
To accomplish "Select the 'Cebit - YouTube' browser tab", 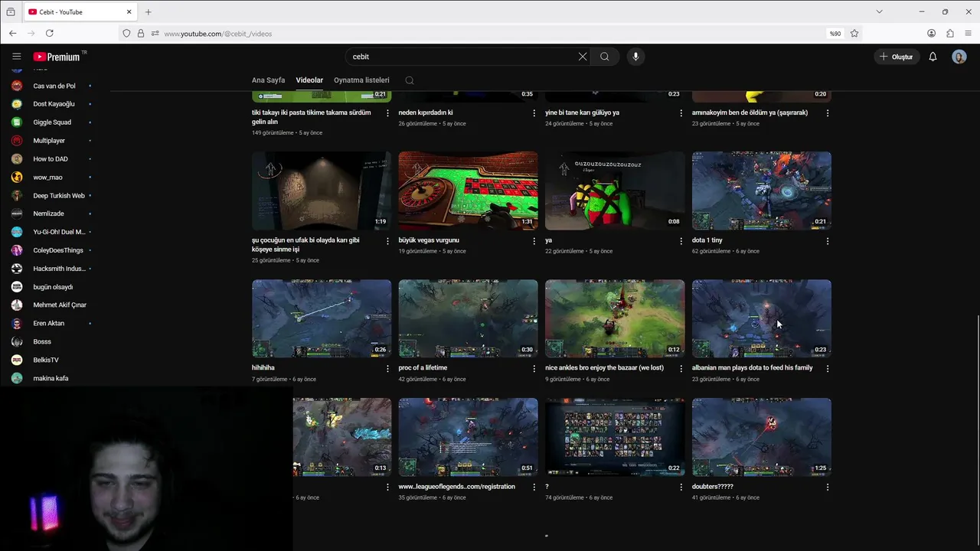I will tap(80, 12).
